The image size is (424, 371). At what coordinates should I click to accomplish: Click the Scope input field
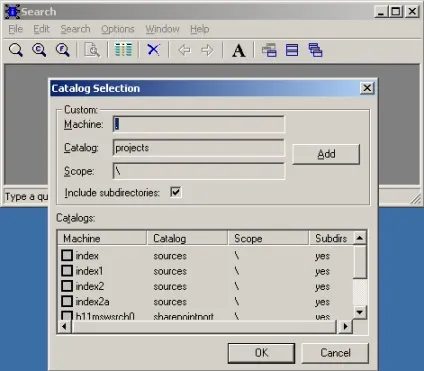click(199, 171)
